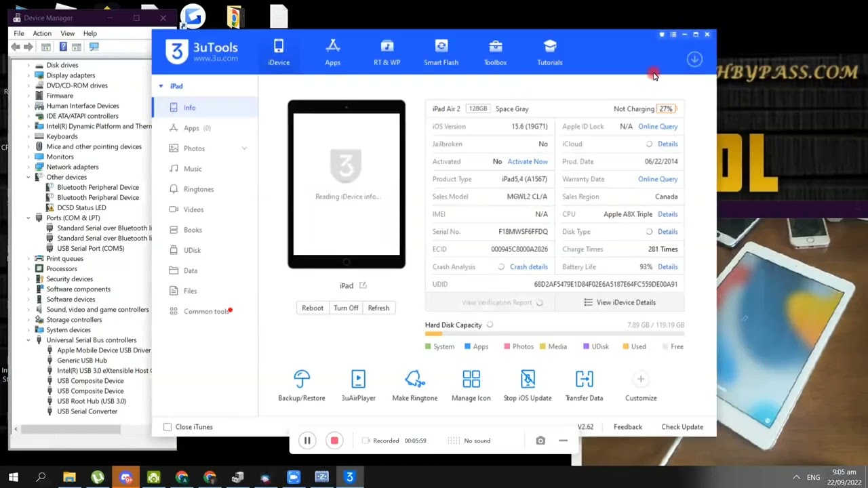Open the Apps tab in the top bar
The width and height of the screenshot is (868, 488).
332,52
